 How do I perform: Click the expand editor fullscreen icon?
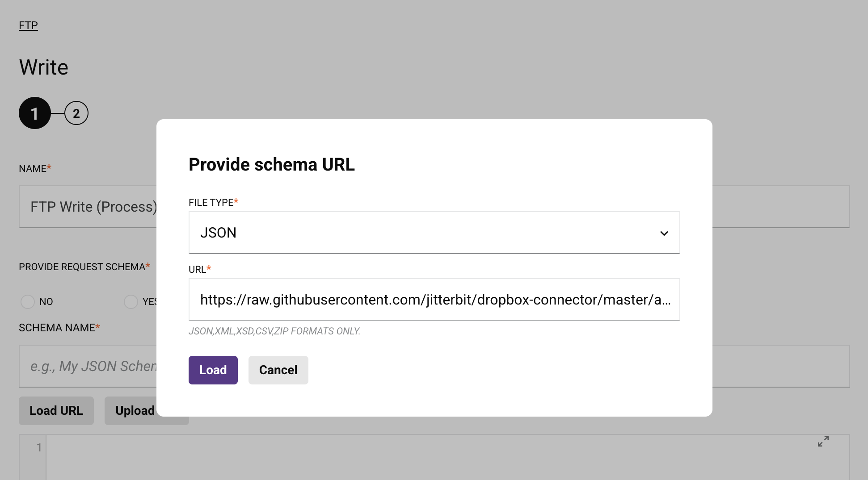823,441
